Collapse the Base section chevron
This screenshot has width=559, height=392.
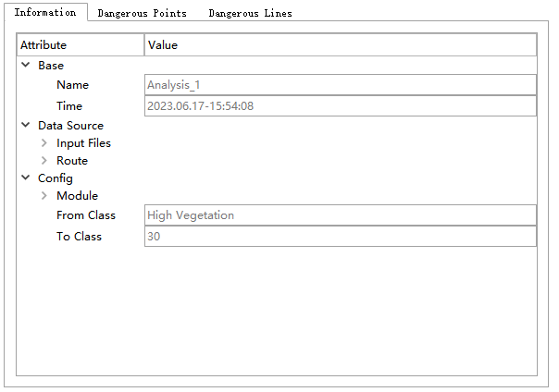point(26,65)
